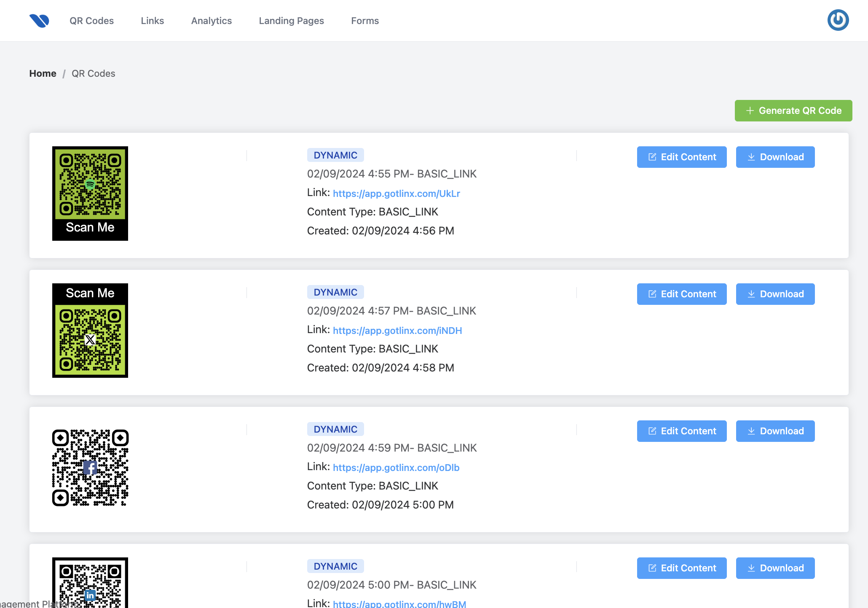Click the Facebook QR code thumbnail
868x608 pixels.
(x=90, y=468)
